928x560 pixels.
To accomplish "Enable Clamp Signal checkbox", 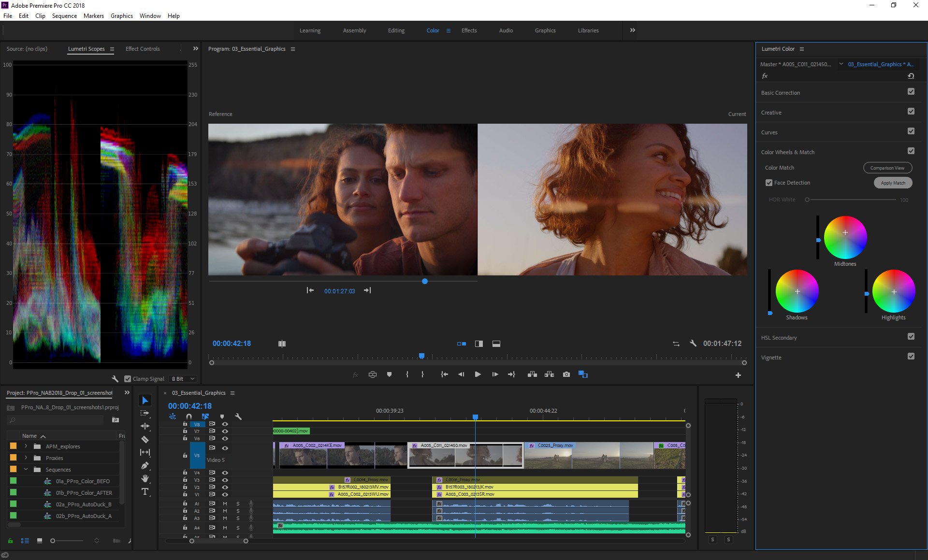I will click(x=127, y=378).
